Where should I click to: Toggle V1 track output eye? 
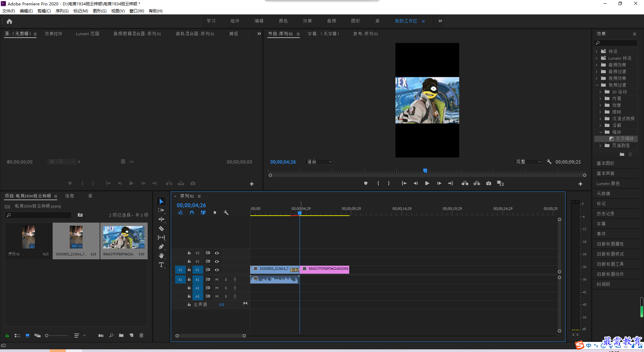(x=217, y=270)
